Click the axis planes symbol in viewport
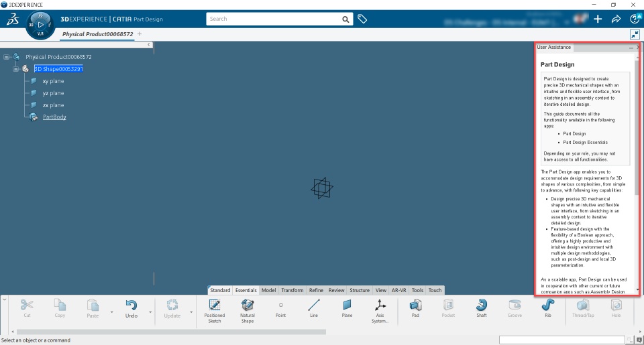This screenshot has height=345, width=644. [x=321, y=188]
